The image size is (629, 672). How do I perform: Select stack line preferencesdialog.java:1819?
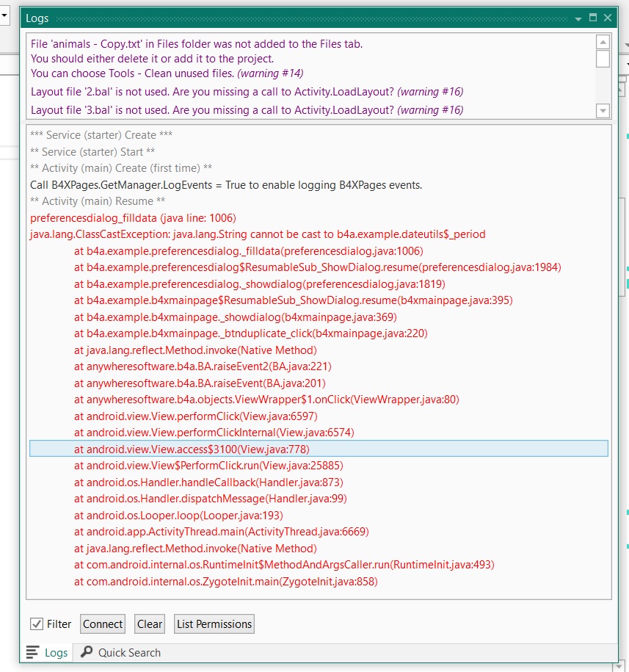(x=260, y=284)
